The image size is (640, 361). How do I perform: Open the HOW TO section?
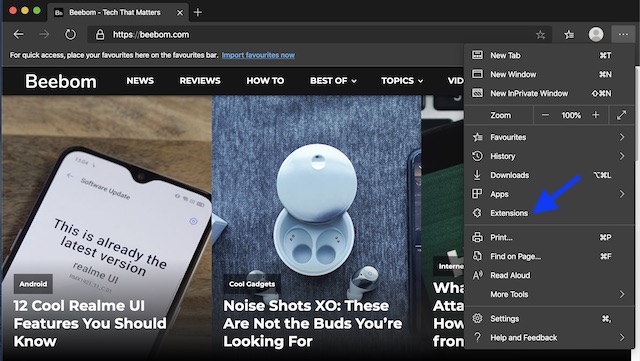265,81
